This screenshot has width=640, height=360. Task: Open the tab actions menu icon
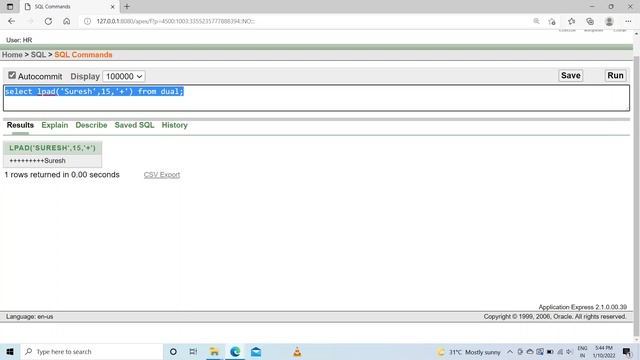(x=10, y=7)
